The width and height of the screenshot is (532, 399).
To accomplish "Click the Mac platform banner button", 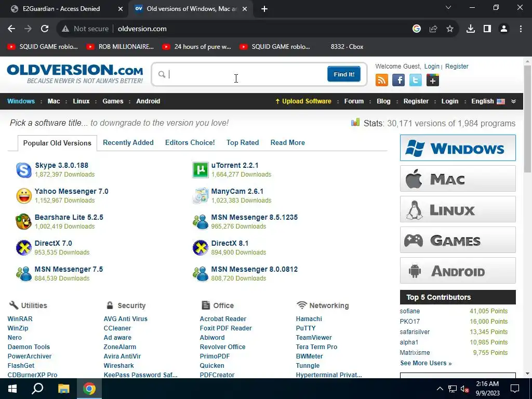I will (x=458, y=179).
